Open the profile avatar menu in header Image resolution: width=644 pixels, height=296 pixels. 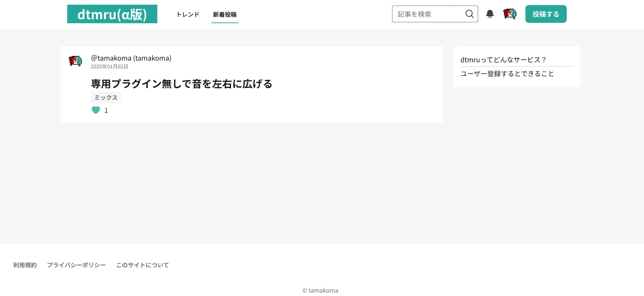509,14
